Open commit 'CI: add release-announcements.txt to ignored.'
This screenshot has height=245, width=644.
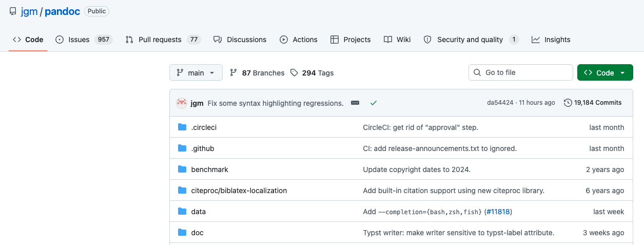coord(440,148)
